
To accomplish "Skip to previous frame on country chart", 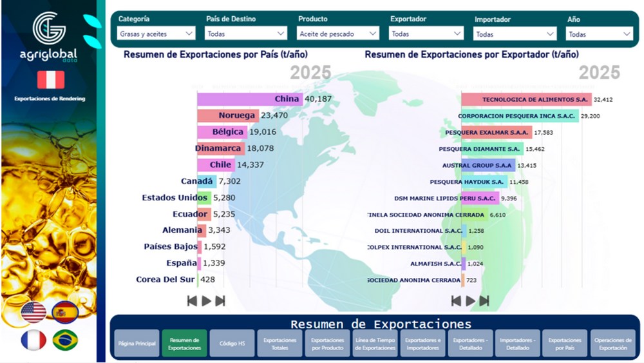I will [192, 300].
